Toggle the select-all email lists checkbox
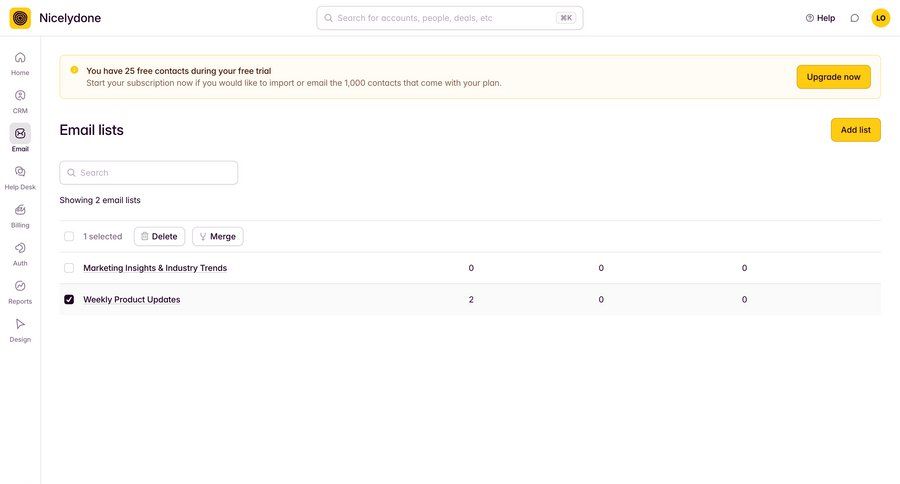900x484 pixels. 69,237
